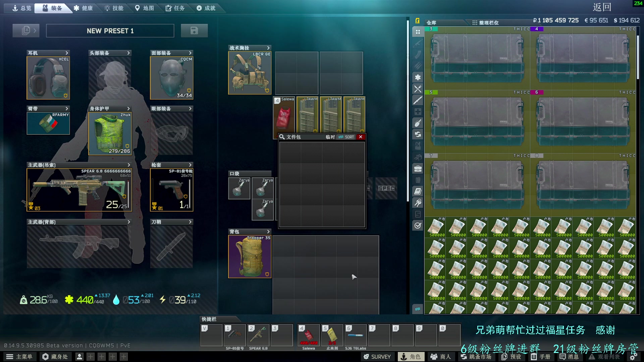Expand the 枪套 holster slot arrow
The image size is (644, 362).
tap(190, 165)
